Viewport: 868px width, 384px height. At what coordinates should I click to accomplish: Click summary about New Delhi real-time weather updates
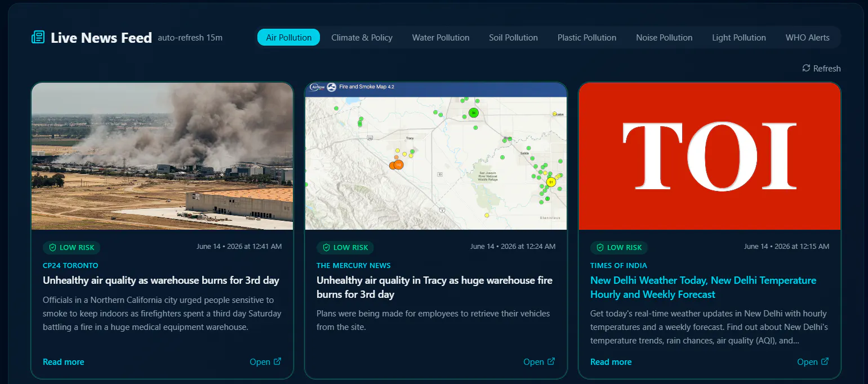[x=709, y=327]
